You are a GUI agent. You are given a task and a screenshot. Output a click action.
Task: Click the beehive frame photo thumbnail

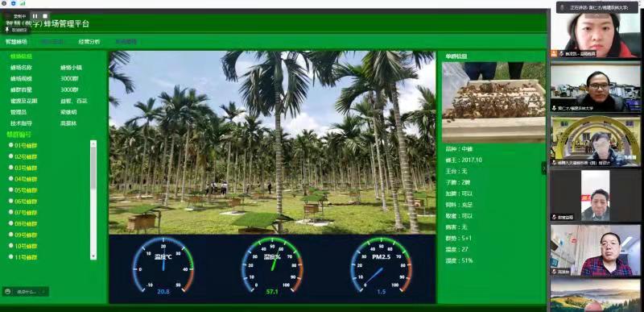(x=493, y=102)
